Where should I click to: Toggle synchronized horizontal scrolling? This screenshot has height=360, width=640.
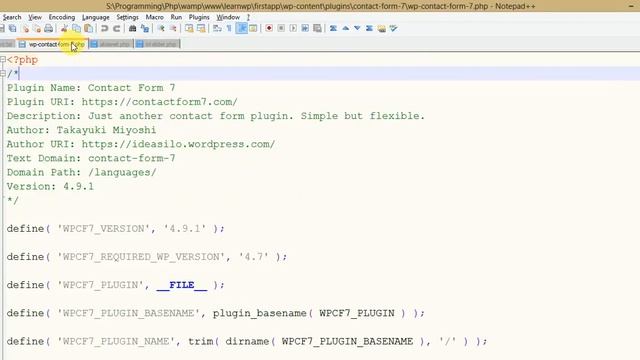(x=201, y=28)
